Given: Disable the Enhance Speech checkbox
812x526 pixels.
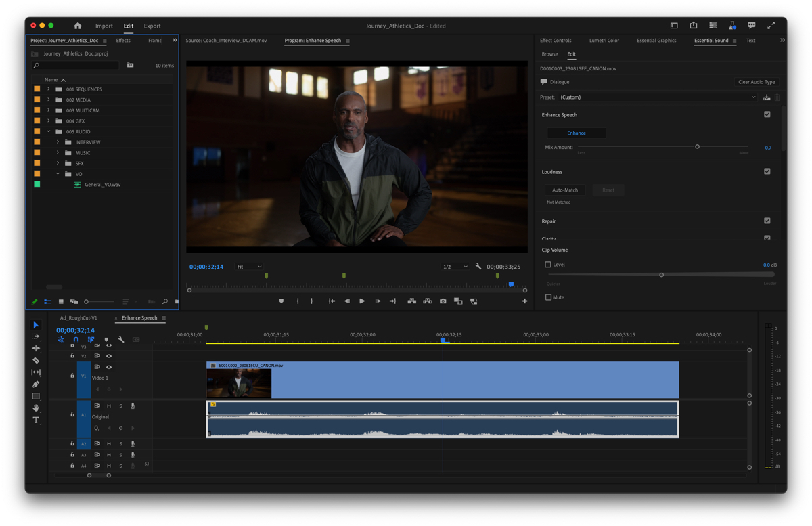Looking at the screenshot, I should click(x=767, y=115).
